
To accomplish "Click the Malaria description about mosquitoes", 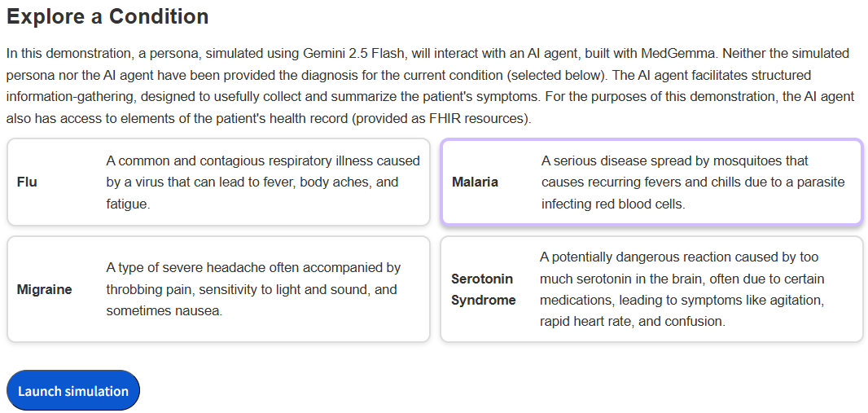I will coord(693,182).
